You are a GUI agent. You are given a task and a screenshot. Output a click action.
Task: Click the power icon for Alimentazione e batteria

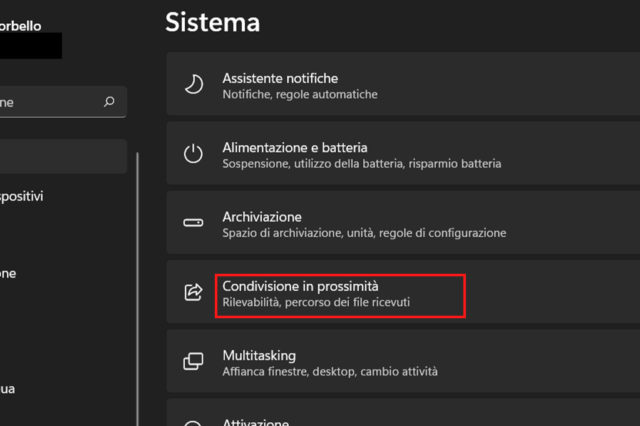194,154
